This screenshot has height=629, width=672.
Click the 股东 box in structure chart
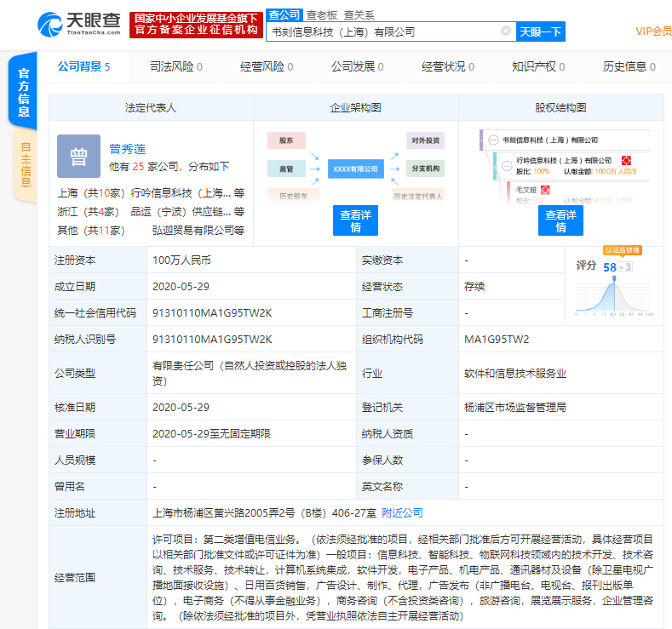pyautogui.click(x=286, y=140)
